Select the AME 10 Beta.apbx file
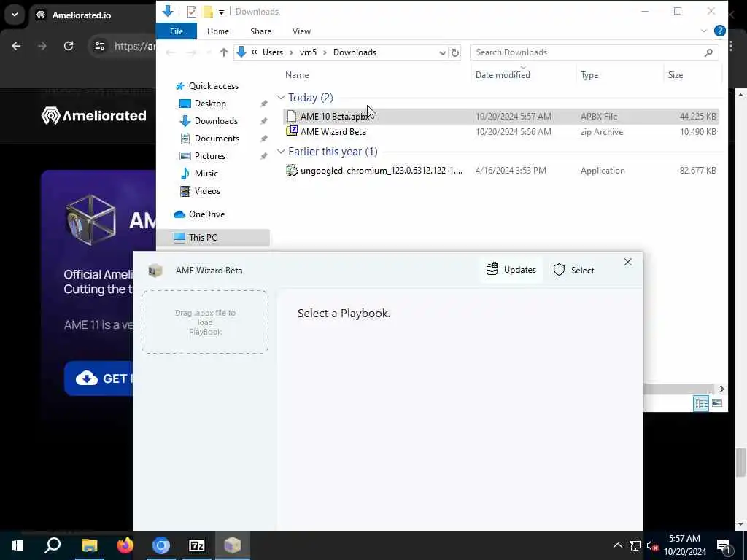This screenshot has height=560, width=747. pos(501,116)
